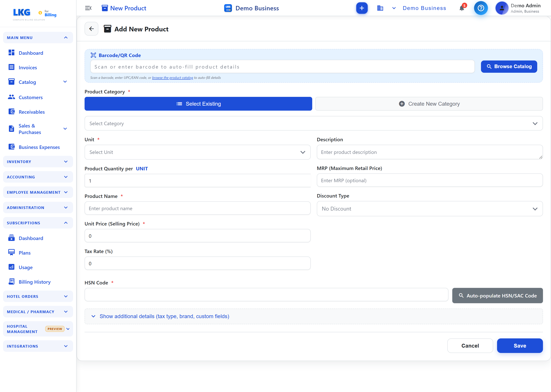Select the Select Existing category option
Viewport: 551px width, 392px height.
pyautogui.click(x=198, y=104)
